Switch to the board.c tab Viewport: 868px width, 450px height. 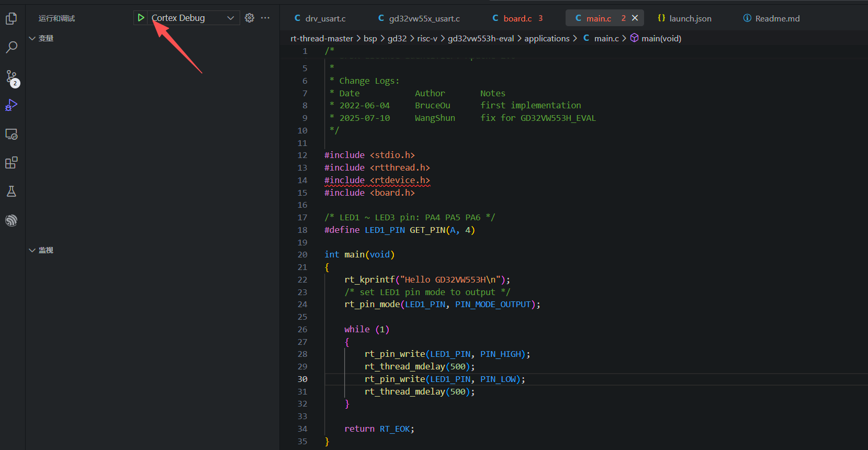[517, 18]
